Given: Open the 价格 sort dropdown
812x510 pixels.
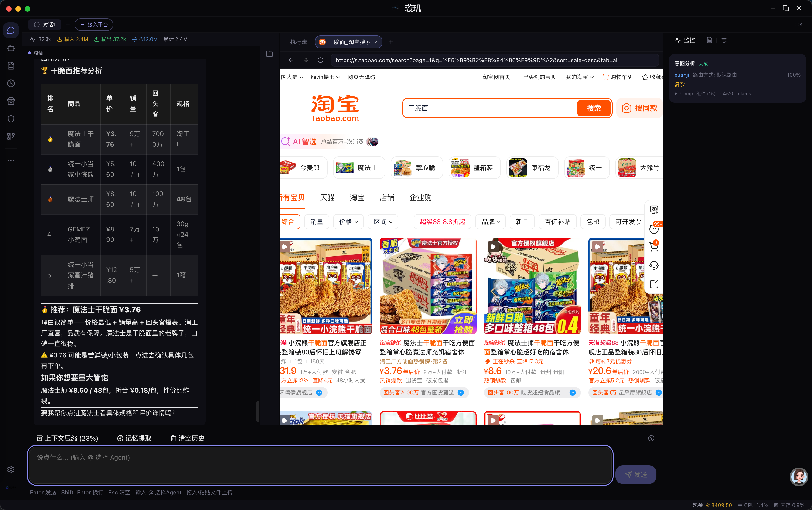Looking at the screenshot, I should [348, 221].
